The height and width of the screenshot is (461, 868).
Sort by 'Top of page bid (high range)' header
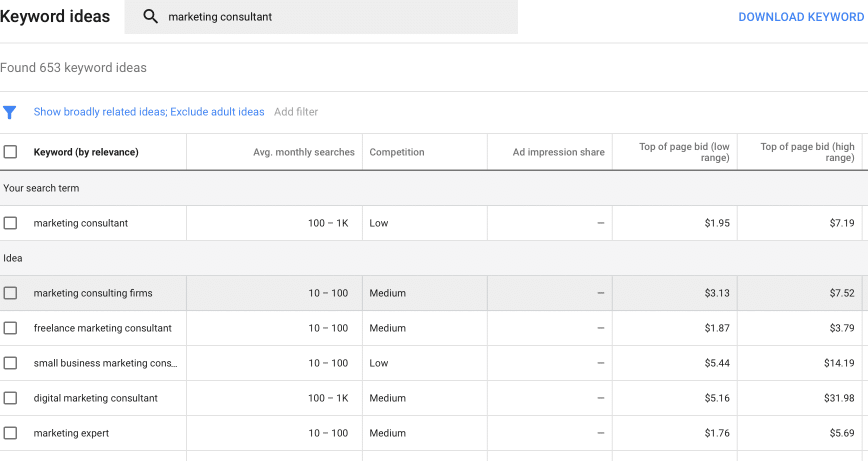coord(807,152)
